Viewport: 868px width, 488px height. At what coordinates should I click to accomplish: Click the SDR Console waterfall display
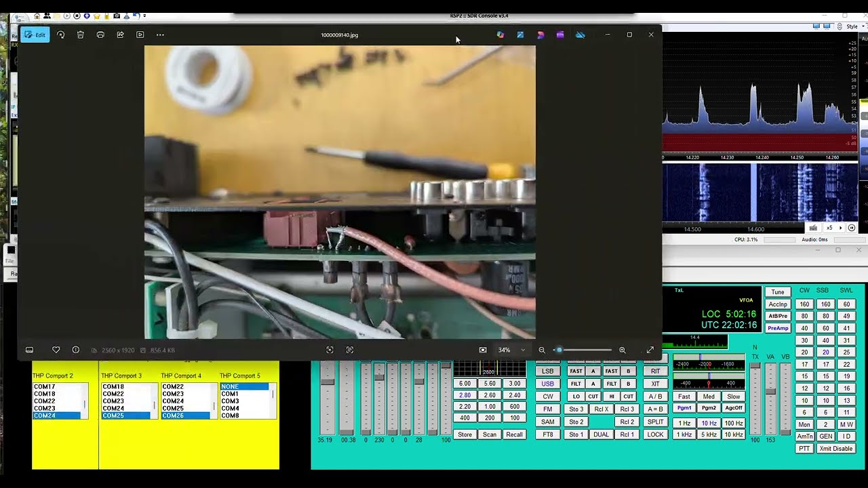(x=760, y=192)
